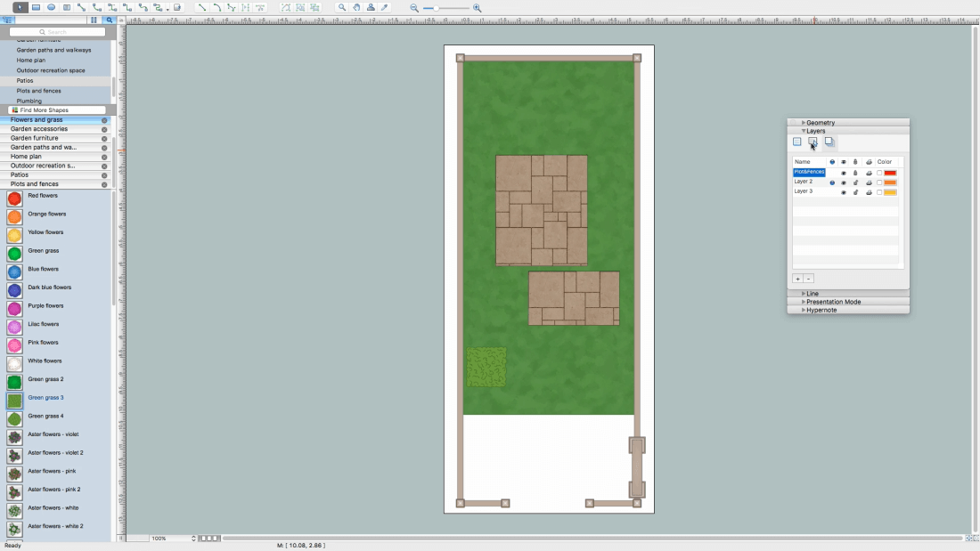Select the ellipse shape tool

[51, 7]
